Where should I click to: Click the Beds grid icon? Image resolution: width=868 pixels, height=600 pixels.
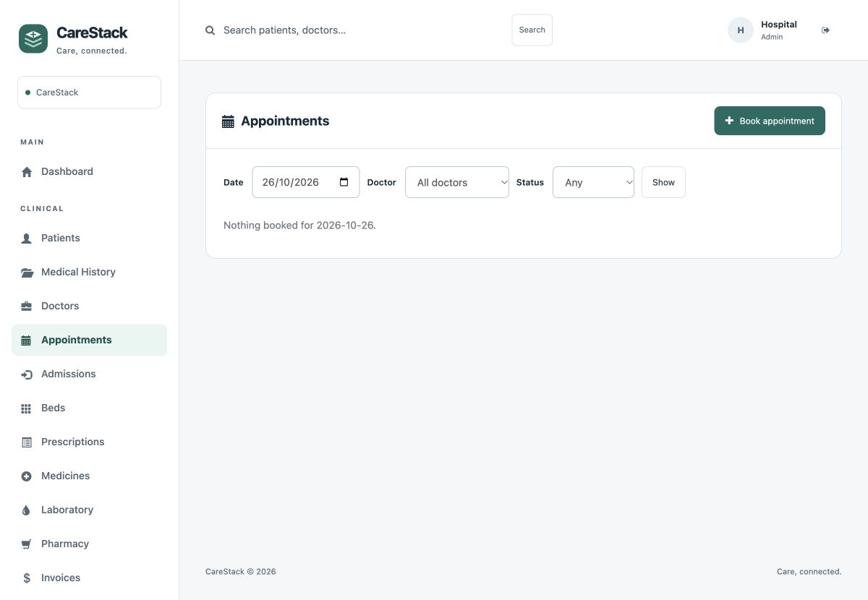point(27,408)
